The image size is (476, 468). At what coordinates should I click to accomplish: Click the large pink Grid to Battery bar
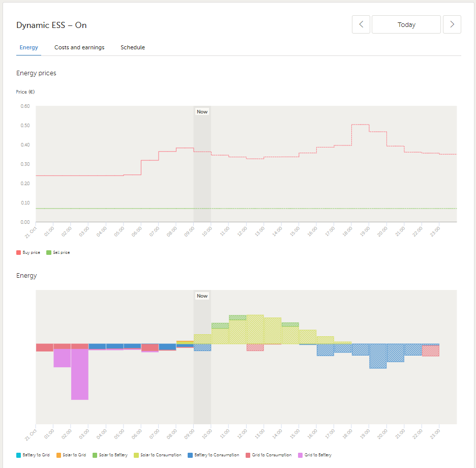pos(80,374)
